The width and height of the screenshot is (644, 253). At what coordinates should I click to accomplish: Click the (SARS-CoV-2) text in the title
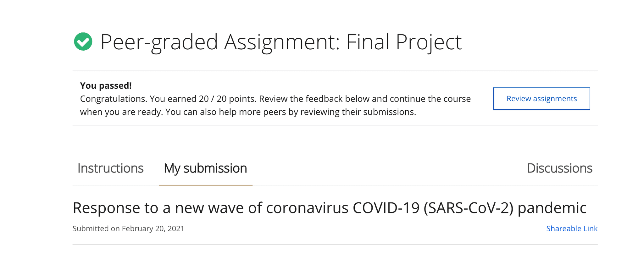(x=468, y=208)
